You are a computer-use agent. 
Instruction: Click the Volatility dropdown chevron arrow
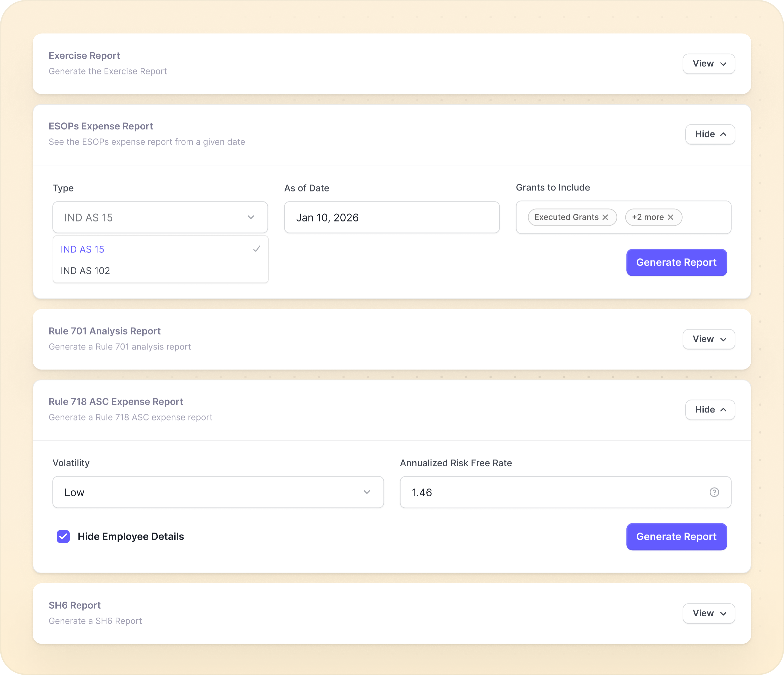point(367,492)
